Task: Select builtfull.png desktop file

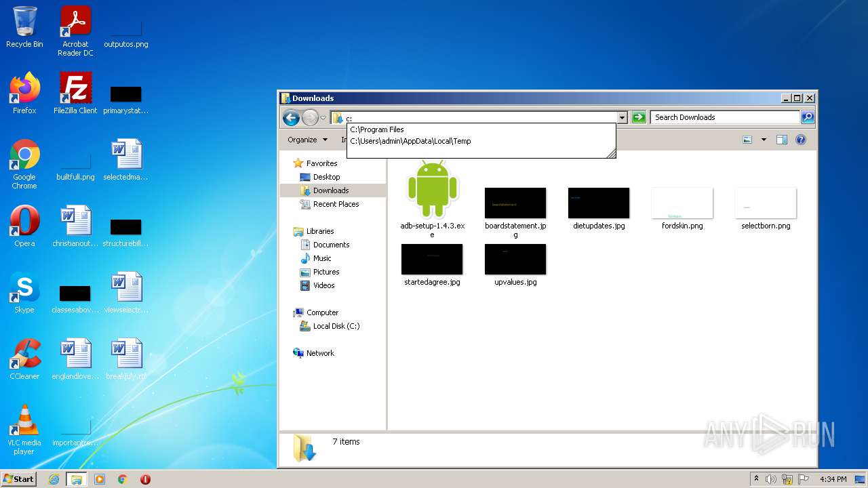Action: pos(75,166)
